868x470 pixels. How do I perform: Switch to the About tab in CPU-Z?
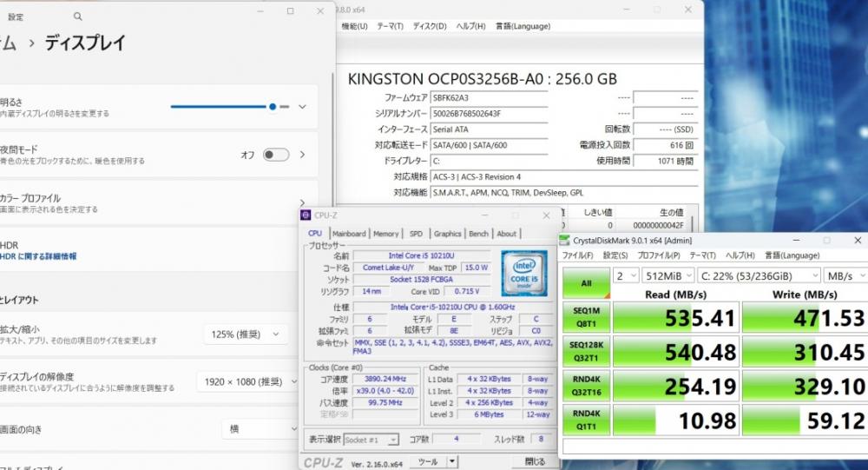[507, 234]
